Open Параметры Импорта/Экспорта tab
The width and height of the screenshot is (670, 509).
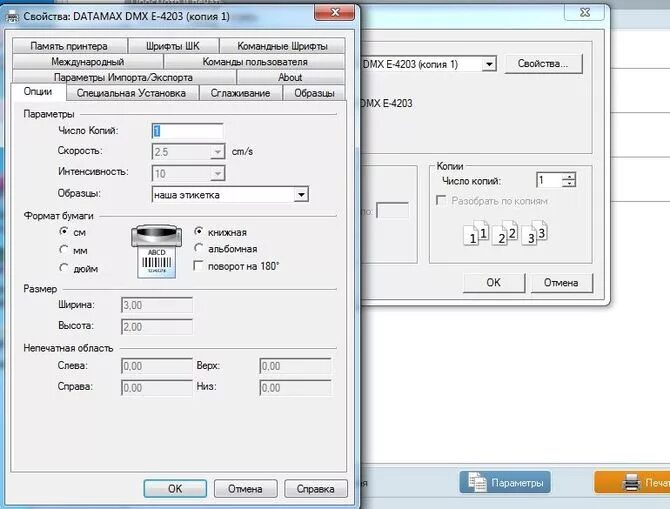(123, 77)
